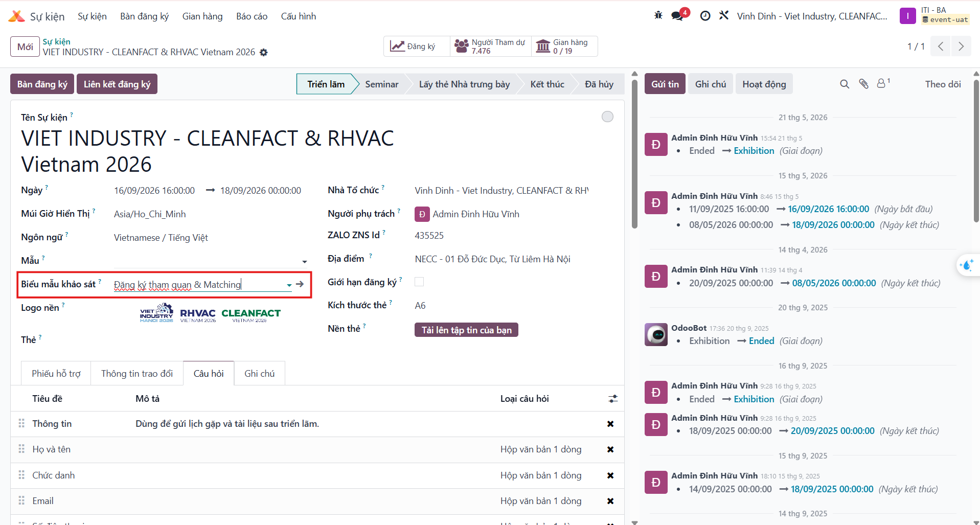Click the crossed tools icon
This screenshot has height=525, width=980.
click(724, 15)
